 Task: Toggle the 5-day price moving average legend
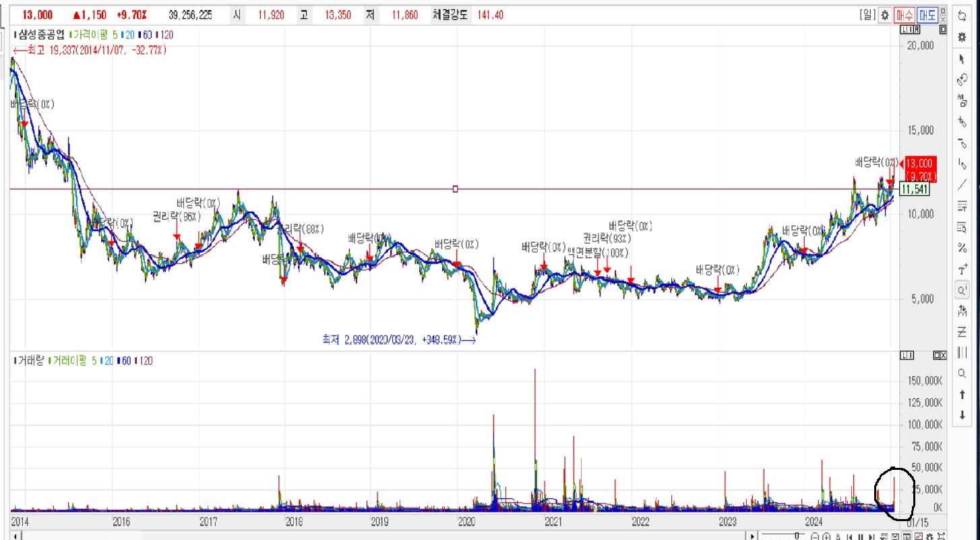tap(115, 34)
